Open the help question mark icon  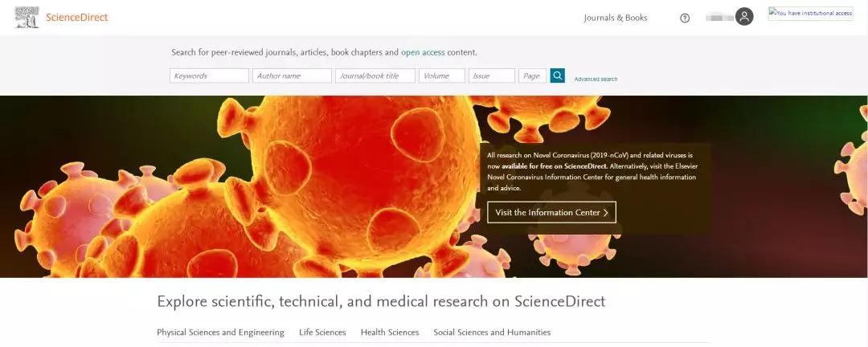685,18
